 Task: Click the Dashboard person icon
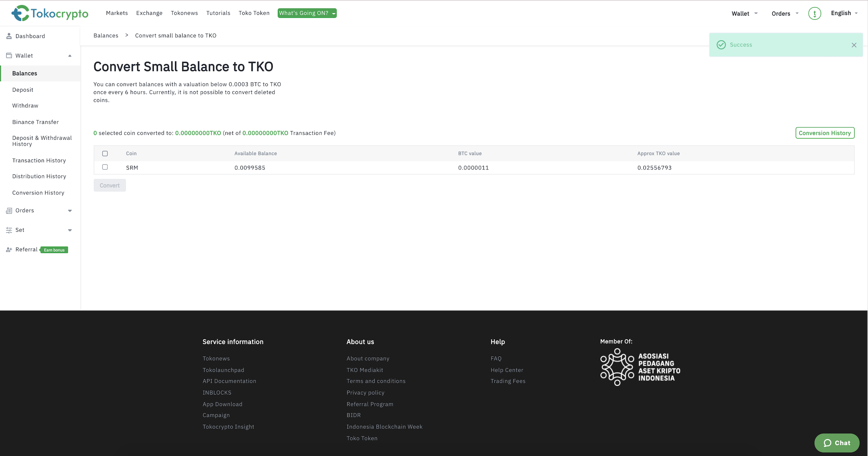pos(9,36)
